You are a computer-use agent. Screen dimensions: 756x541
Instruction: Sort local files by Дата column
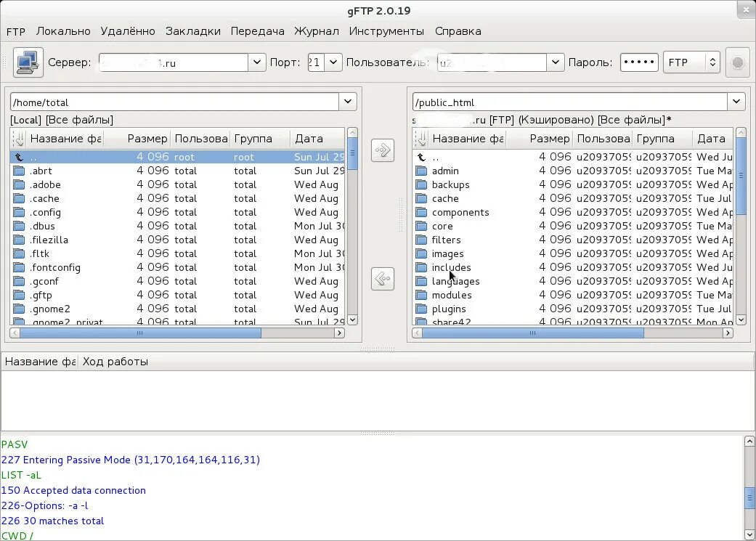pos(318,139)
